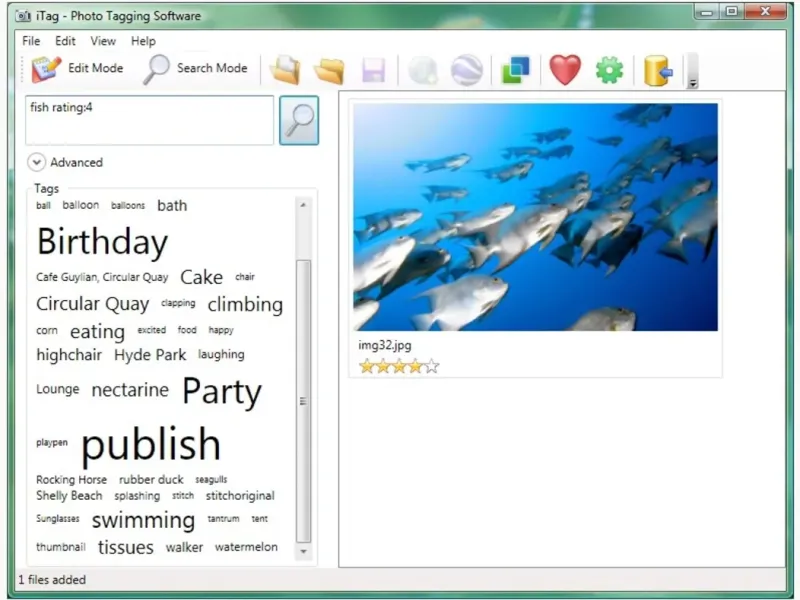Viewport: 800px width, 600px height.
Task: Select the watermelon tag
Action: [246, 547]
